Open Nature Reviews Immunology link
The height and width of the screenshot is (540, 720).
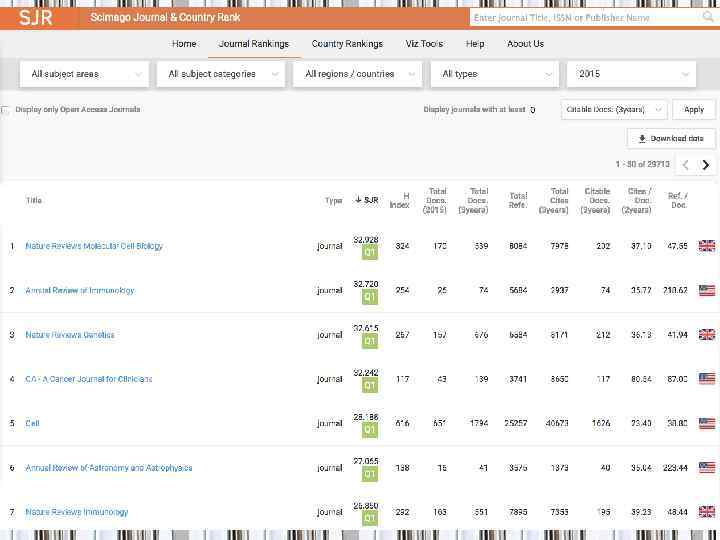77,512
